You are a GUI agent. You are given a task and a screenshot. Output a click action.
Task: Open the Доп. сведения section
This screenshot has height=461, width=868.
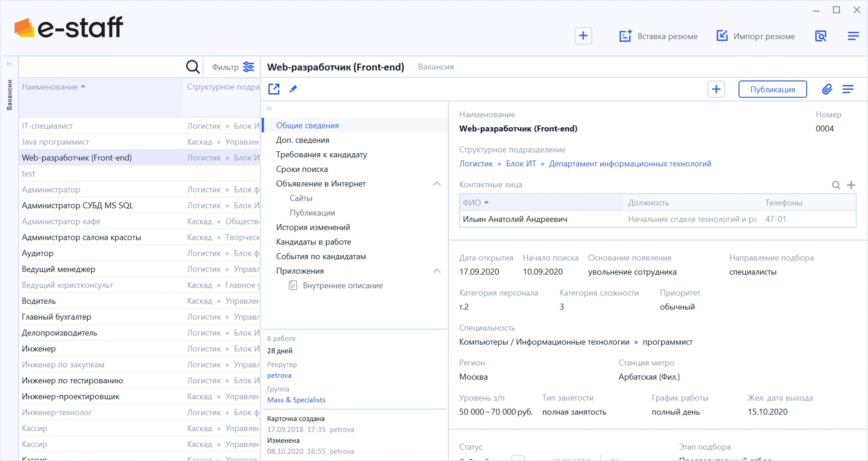click(303, 140)
